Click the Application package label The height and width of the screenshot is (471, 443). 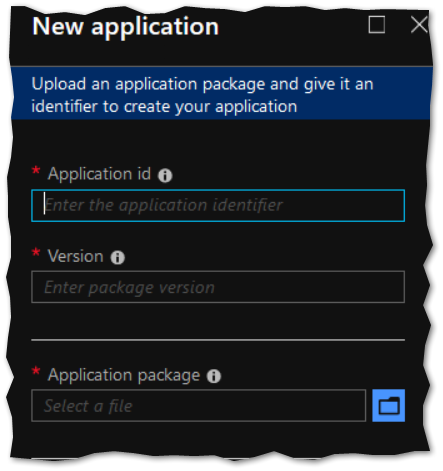[124, 375]
